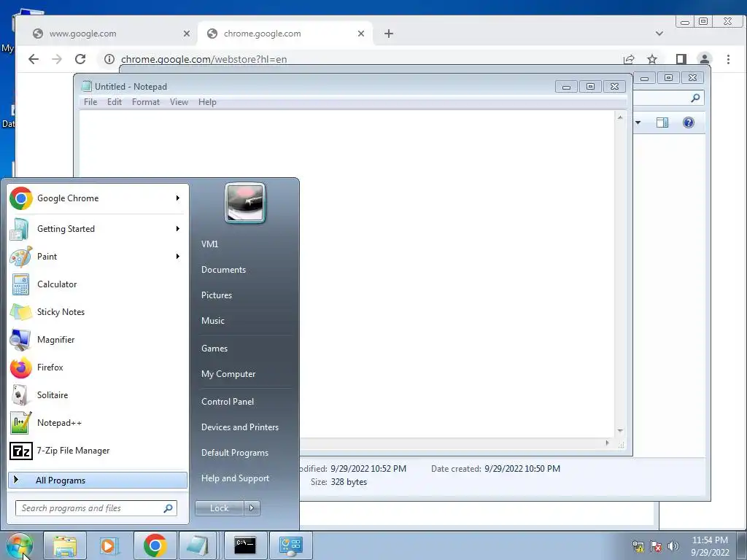
Task: Launch Calculator from the Start menu
Action: click(98, 284)
